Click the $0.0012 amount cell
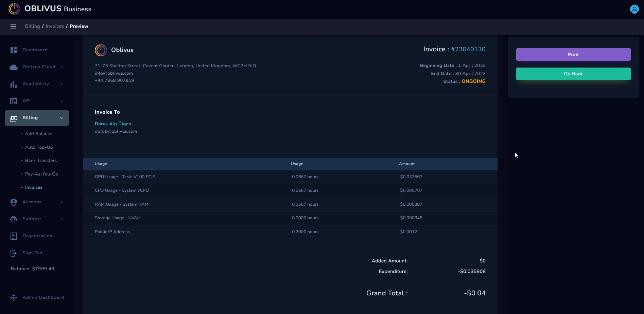 point(408,232)
